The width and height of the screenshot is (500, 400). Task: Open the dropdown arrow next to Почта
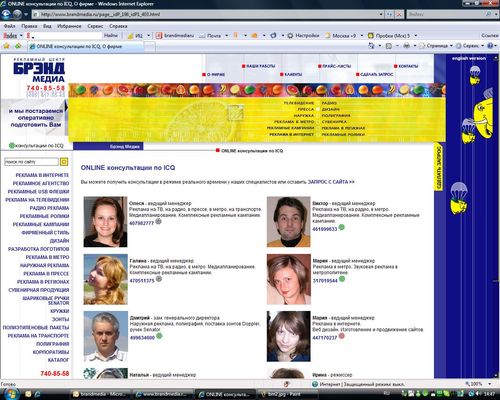[226, 35]
